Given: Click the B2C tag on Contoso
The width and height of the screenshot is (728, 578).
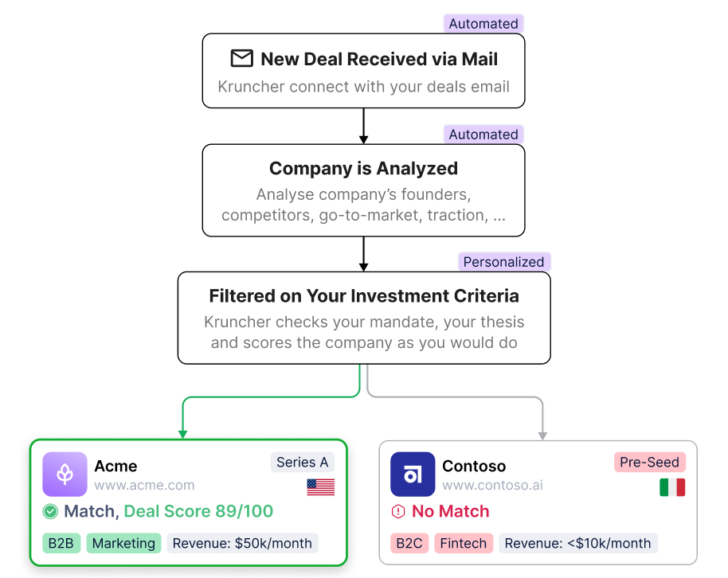Looking at the screenshot, I should click(409, 544).
